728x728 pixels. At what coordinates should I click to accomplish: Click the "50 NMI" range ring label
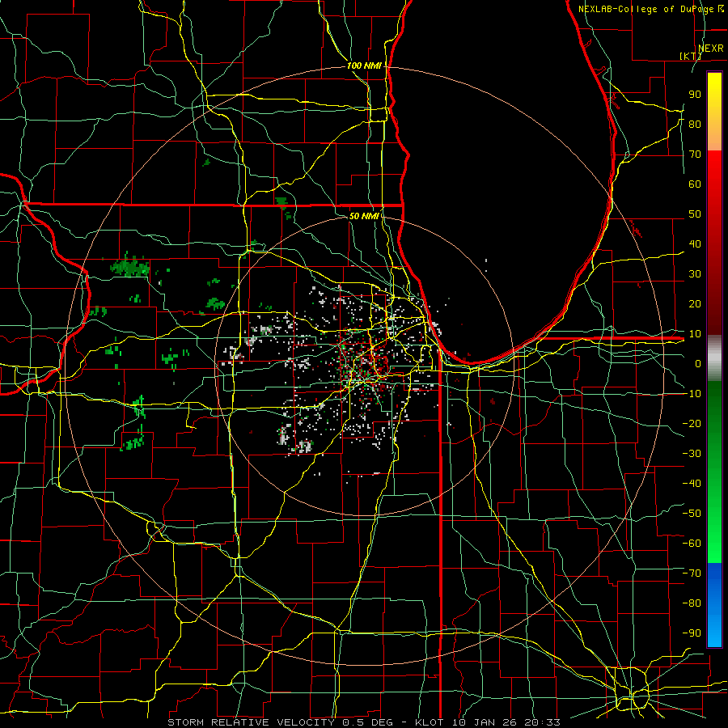click(364, 216)
